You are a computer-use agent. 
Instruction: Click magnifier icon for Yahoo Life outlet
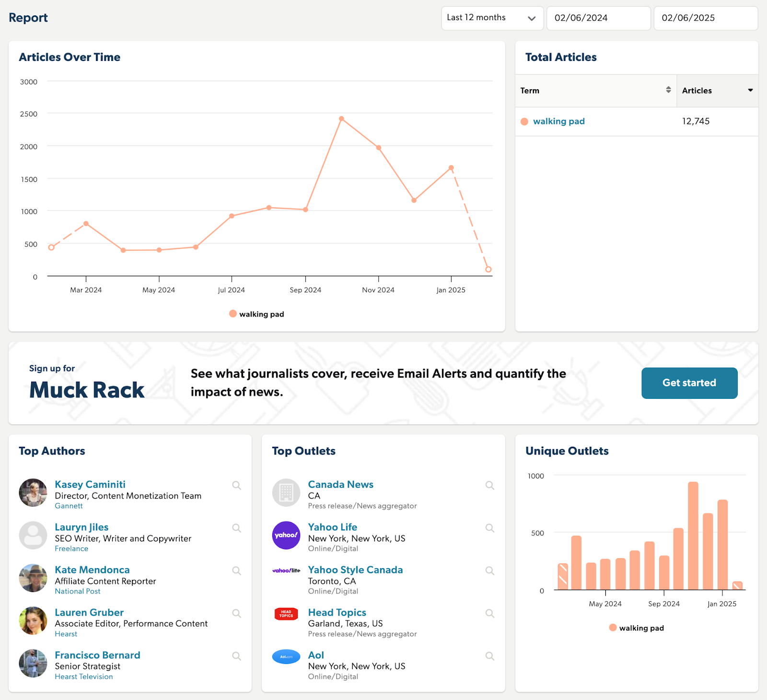coord(489,528)
